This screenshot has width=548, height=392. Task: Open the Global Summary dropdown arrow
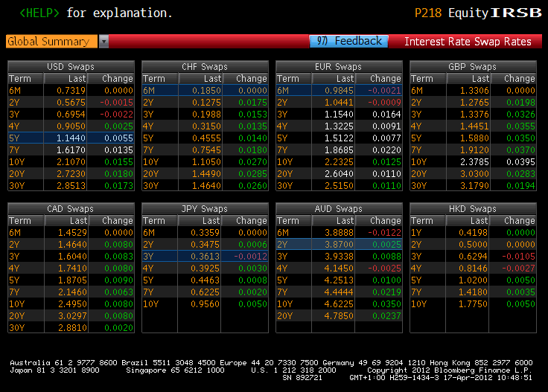[103, 42]
